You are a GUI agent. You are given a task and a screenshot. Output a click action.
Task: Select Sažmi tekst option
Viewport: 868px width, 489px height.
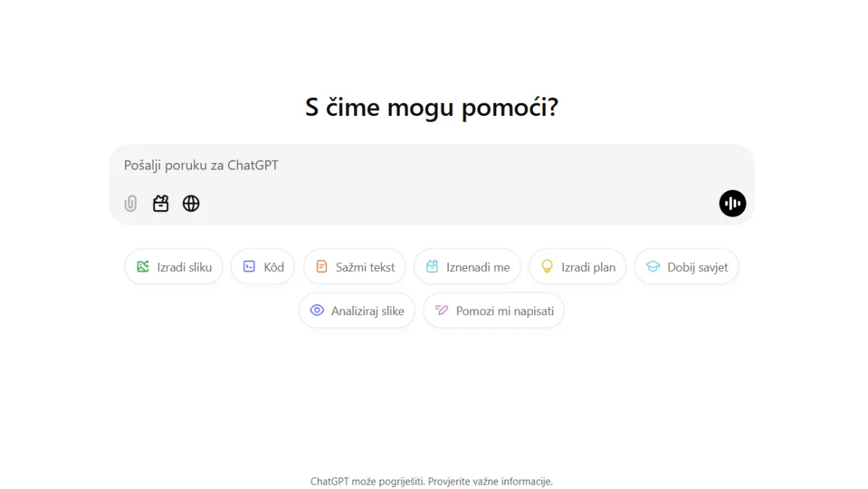click(x=354, y=267)
